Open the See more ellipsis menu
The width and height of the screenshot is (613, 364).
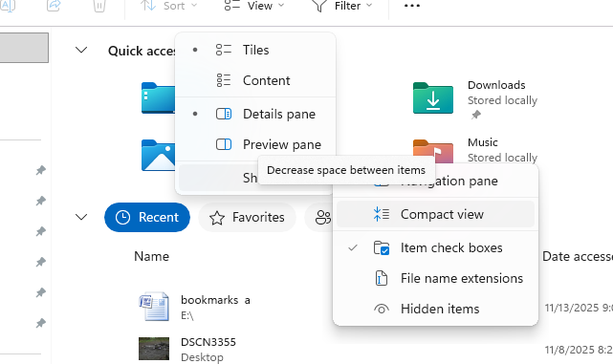(x=411, y=6)
